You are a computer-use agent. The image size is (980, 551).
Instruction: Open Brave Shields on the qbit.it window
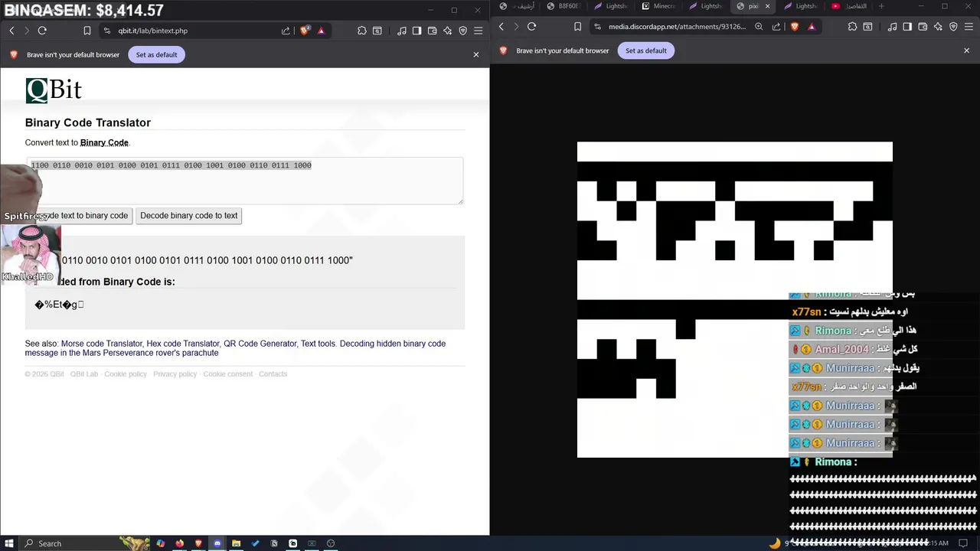click(x=305, y=31)
